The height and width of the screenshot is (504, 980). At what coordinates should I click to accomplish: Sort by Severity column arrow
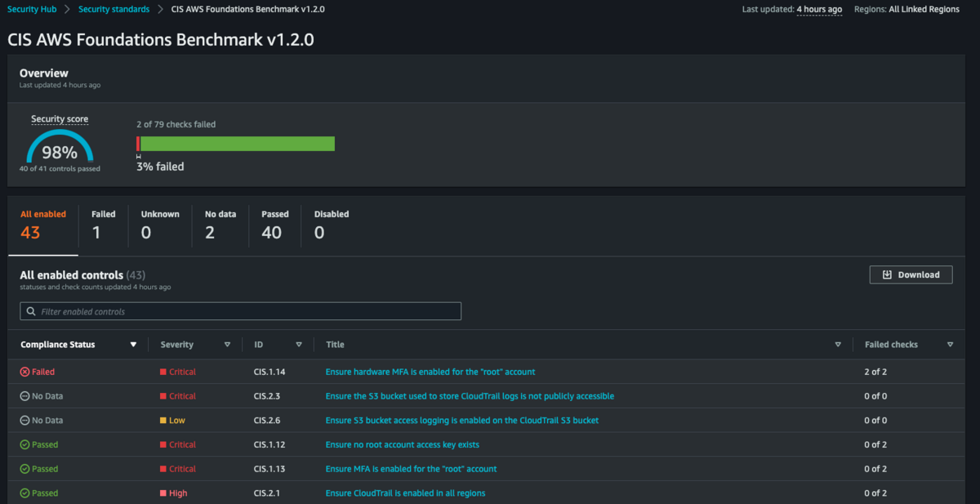227,345
